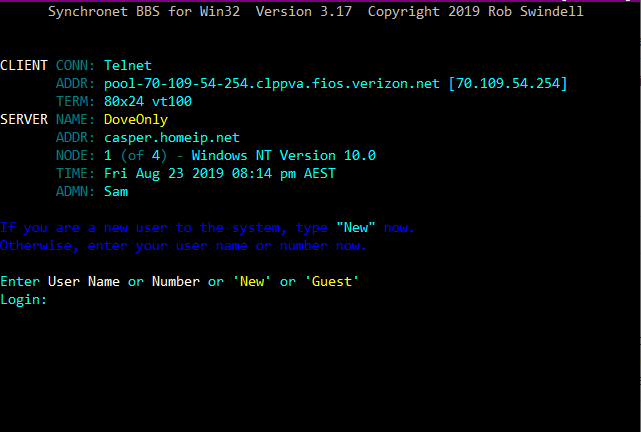
Task: Click the yellow 'Guest' login option text
Action: pyautogui.click(x=332, y=282)
